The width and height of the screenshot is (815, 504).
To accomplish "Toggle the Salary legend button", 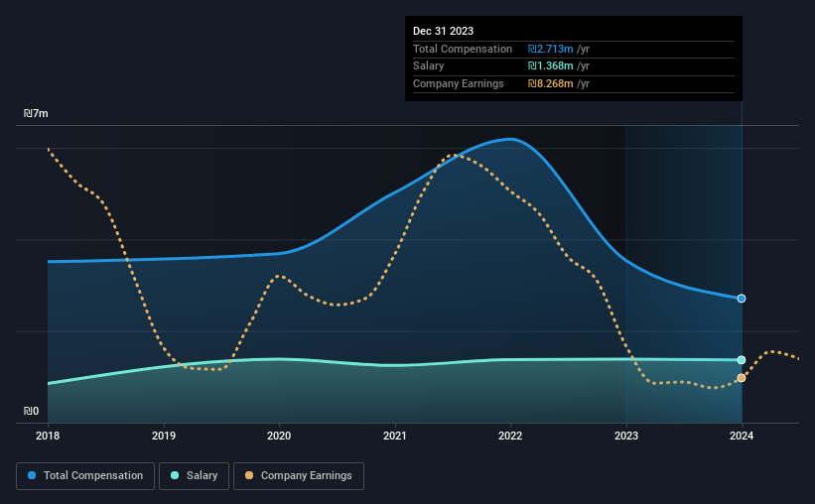I will click(x=194, y=476).
